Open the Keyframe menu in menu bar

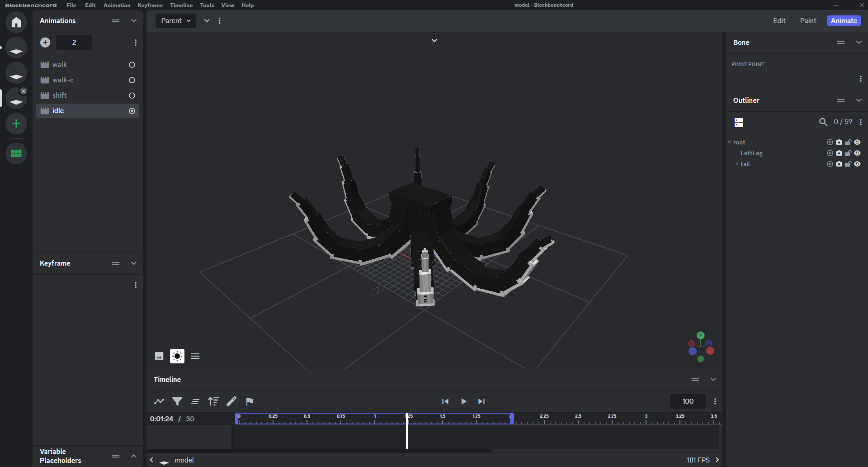150,5
